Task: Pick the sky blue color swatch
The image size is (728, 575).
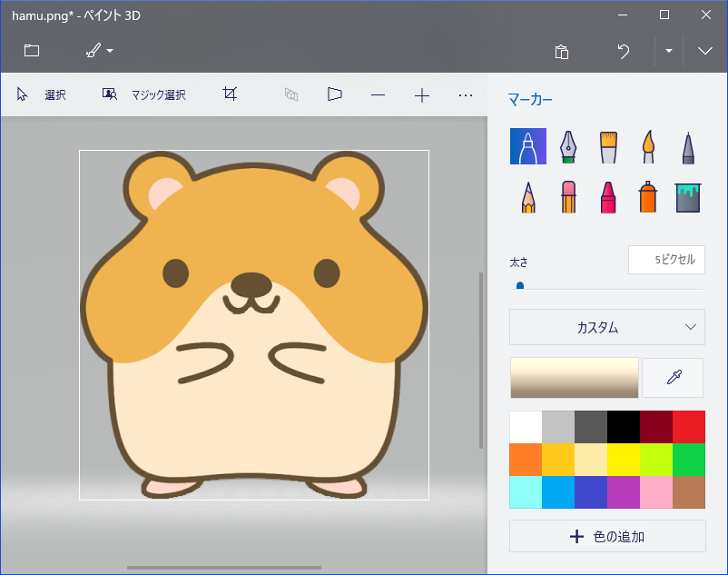Action: point(558,491)
